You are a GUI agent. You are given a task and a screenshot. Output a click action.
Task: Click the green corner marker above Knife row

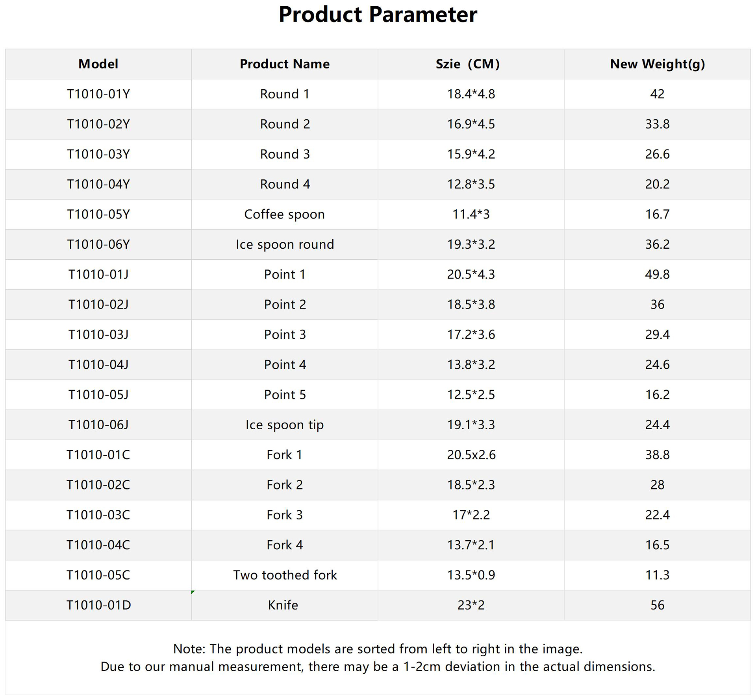(x=193, y=592)
